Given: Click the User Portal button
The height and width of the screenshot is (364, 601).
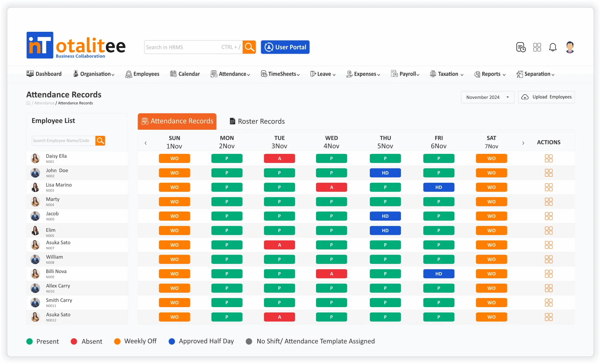Looking at the screenshot, I should (285, 47).
